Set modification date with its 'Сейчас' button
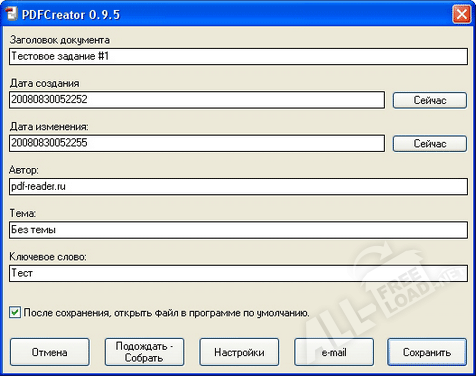The height and width of the screenshot is (376, 476). pyautogui.click(x=430, y=143)
